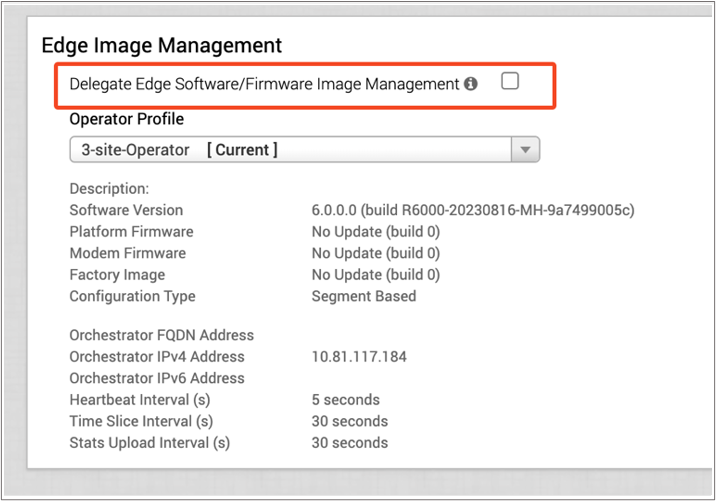
Task: Click the Factory Image label
Action: tap(117, 275)
